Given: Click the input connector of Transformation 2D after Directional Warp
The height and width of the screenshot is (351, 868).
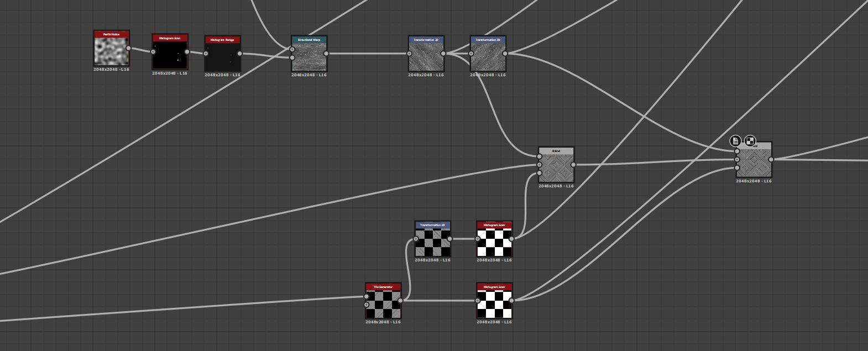Looking at the screenshot, I should tap(410, 54).
